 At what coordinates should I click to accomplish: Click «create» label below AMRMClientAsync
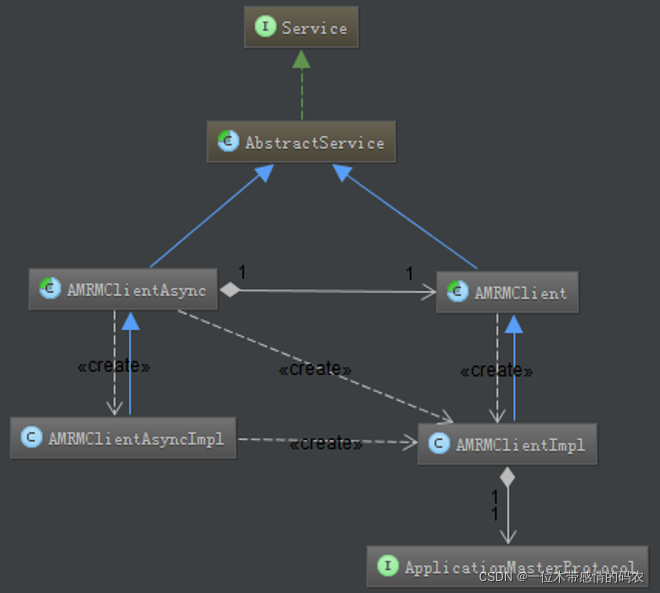tap(113, 366)
